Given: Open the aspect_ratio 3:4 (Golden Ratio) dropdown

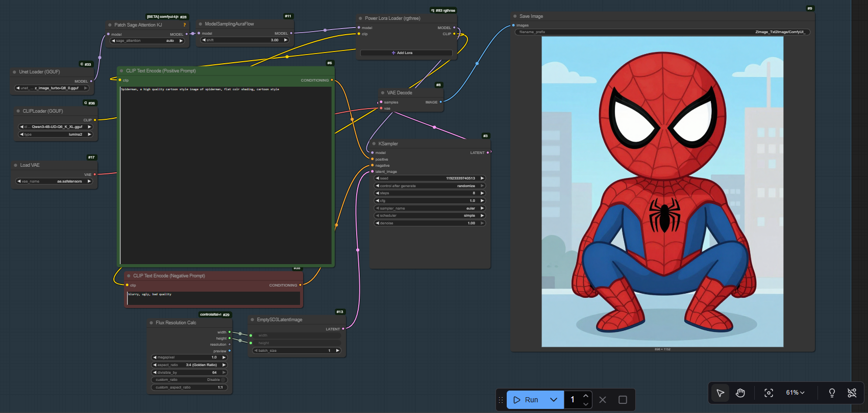Looking at the screenshot, I should pyautogui.click(x=189, y=365).
